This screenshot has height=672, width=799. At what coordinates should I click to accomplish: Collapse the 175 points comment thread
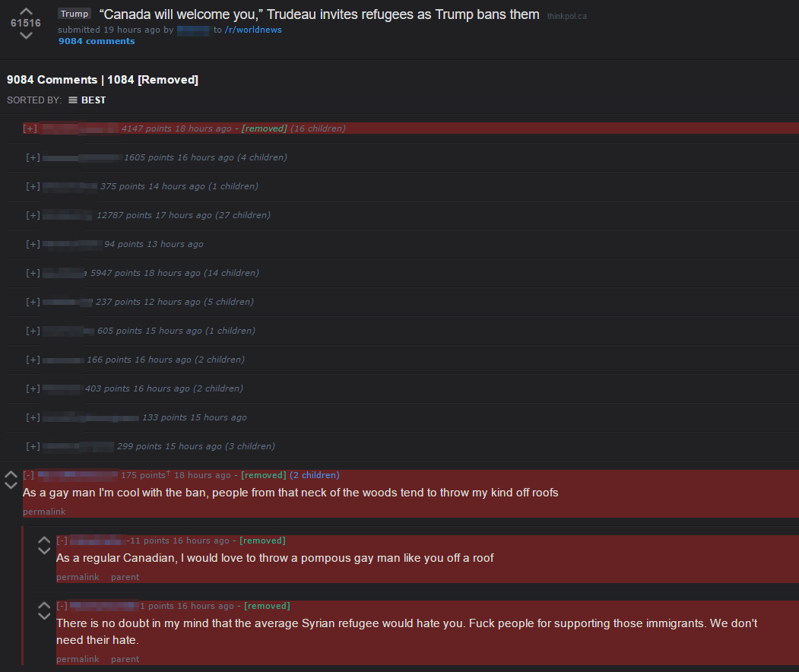(x=29, y=475)
